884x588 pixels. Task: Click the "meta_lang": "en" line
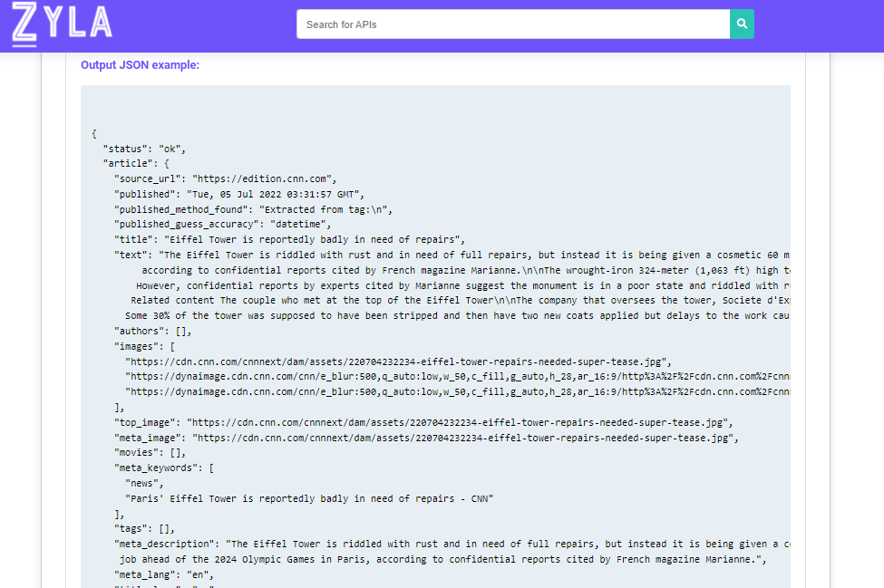tap(164, 574)
